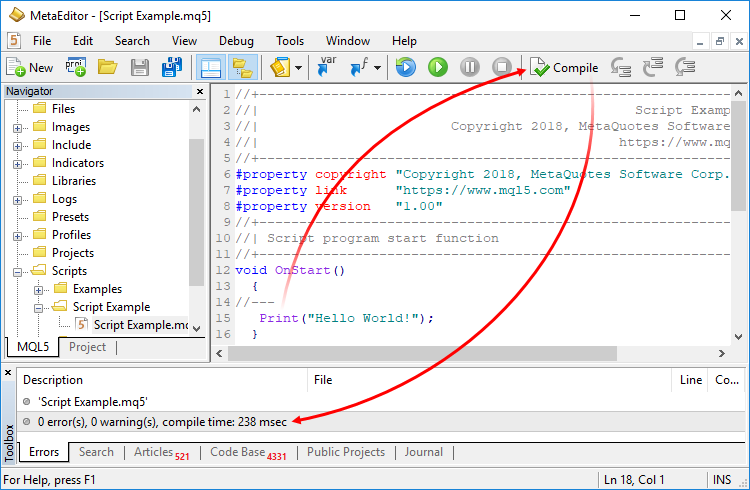This screenshot has width=750, height=490.
Task: Select the '0 error(s), 0 warning(s)' result row
Action: 381,422
